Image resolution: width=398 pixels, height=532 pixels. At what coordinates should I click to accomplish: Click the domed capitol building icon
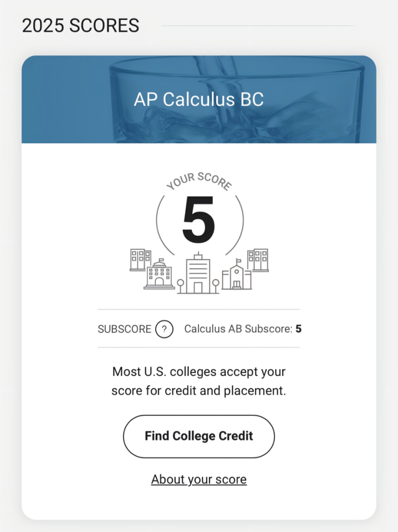pyautogui.click(x=159, y=274)
